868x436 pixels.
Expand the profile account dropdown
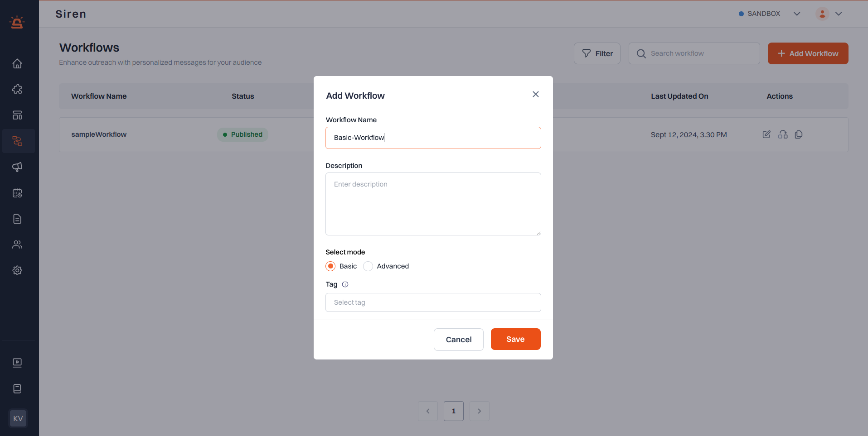839,14
